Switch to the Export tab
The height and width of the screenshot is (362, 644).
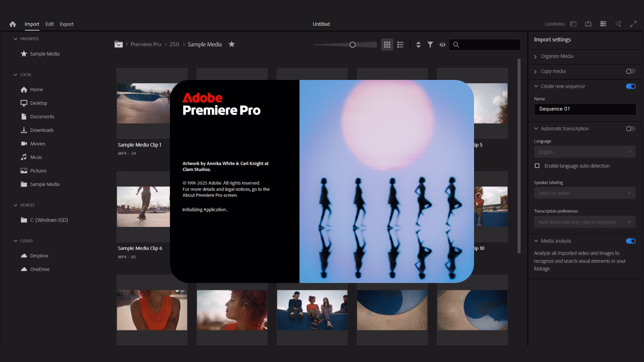pyautogui.click(x=67, y=24)
